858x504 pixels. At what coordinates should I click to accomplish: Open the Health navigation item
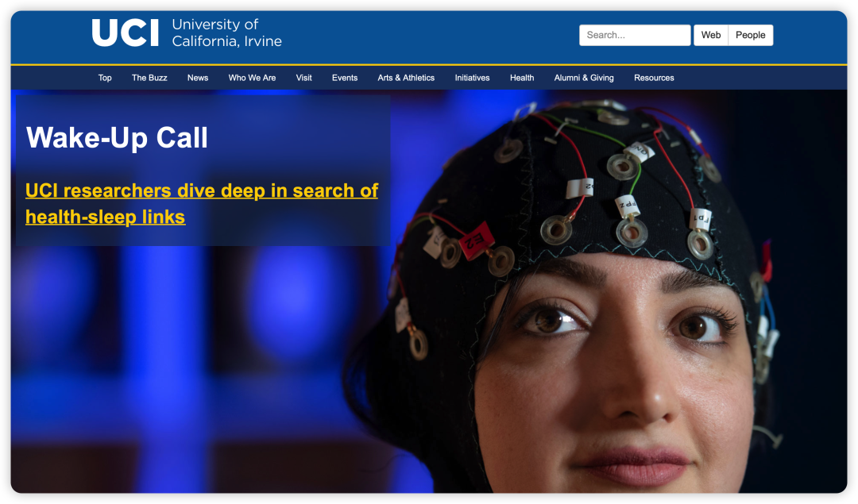click(522, 78)
